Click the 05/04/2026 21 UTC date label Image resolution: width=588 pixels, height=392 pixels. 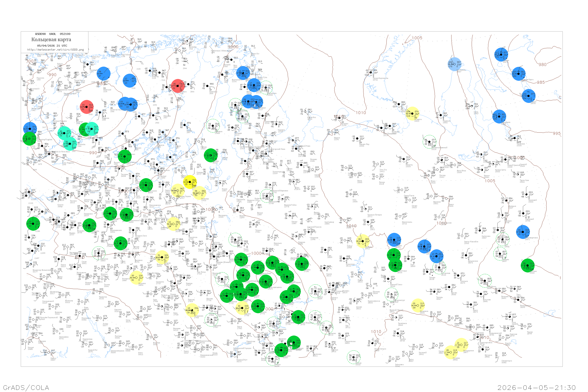tap(52, 45)
